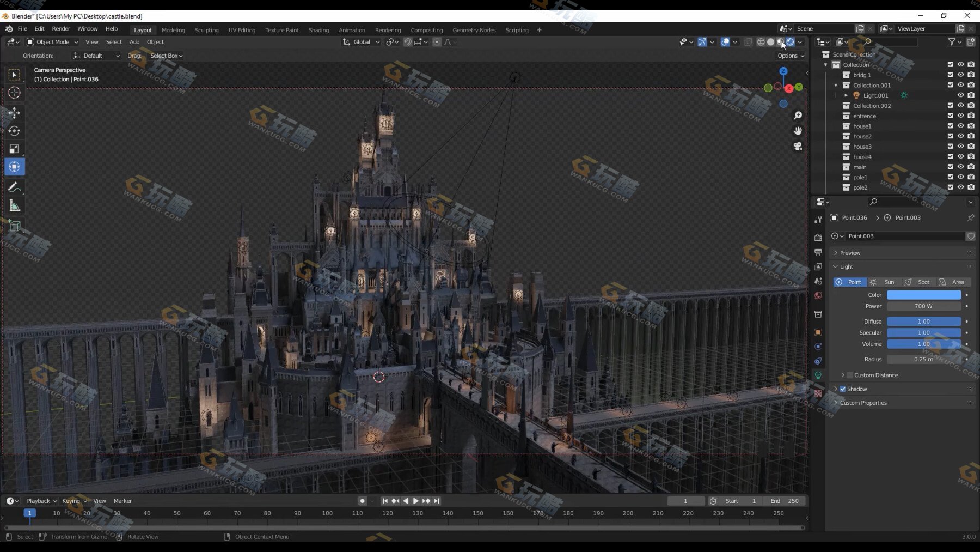This screenshot has height=552, width=980.
Task: Switch to wireframe viewport shading
Action: click(x=761, y=42)
